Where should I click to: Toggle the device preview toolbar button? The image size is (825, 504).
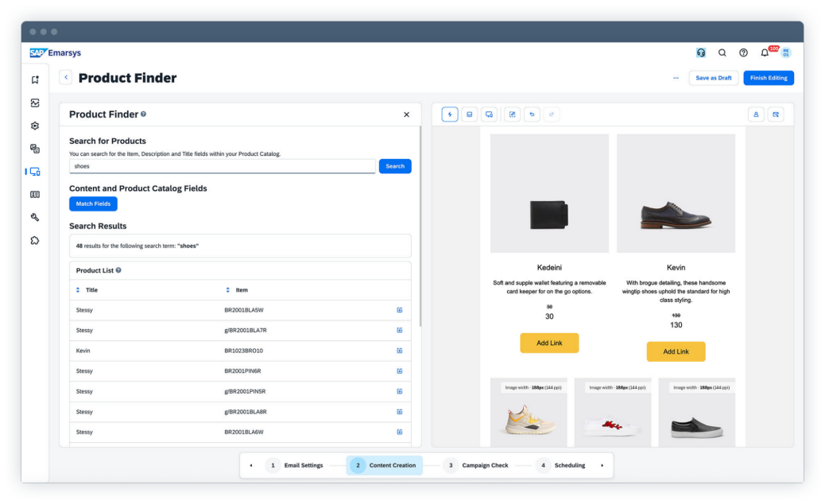[x=489, y=114]
